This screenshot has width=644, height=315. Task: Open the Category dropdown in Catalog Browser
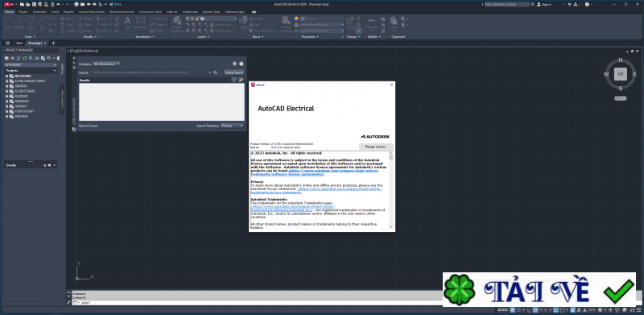106,64
